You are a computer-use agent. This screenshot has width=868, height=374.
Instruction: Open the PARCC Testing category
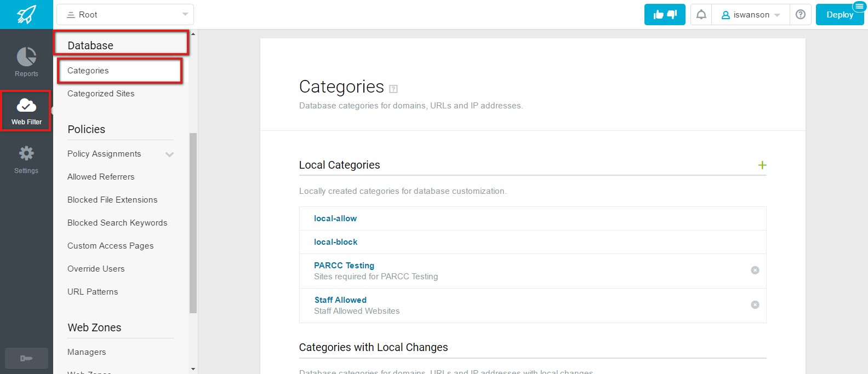coord(344,266)
